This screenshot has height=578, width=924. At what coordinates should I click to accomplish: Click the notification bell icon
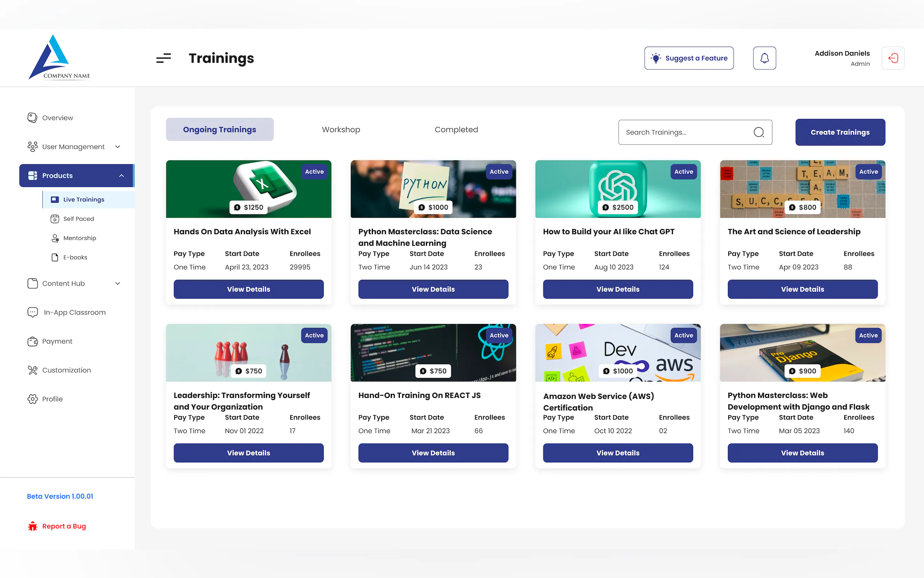764,58
